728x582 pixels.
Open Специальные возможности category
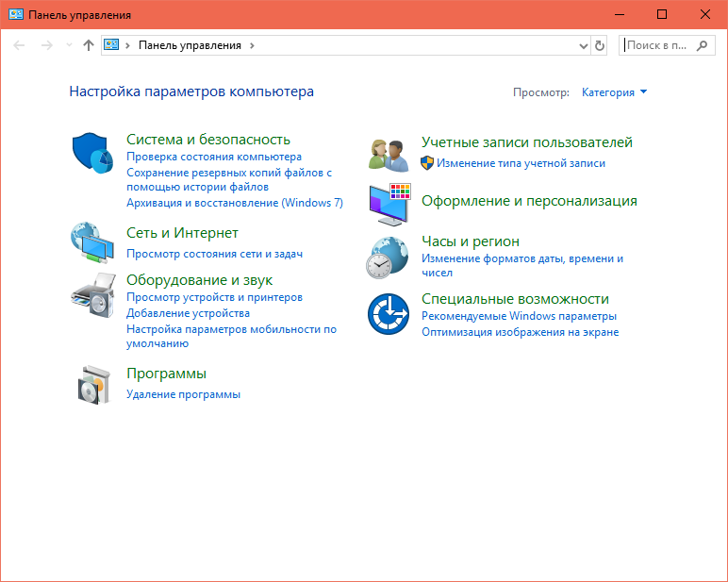pos(516,299)
